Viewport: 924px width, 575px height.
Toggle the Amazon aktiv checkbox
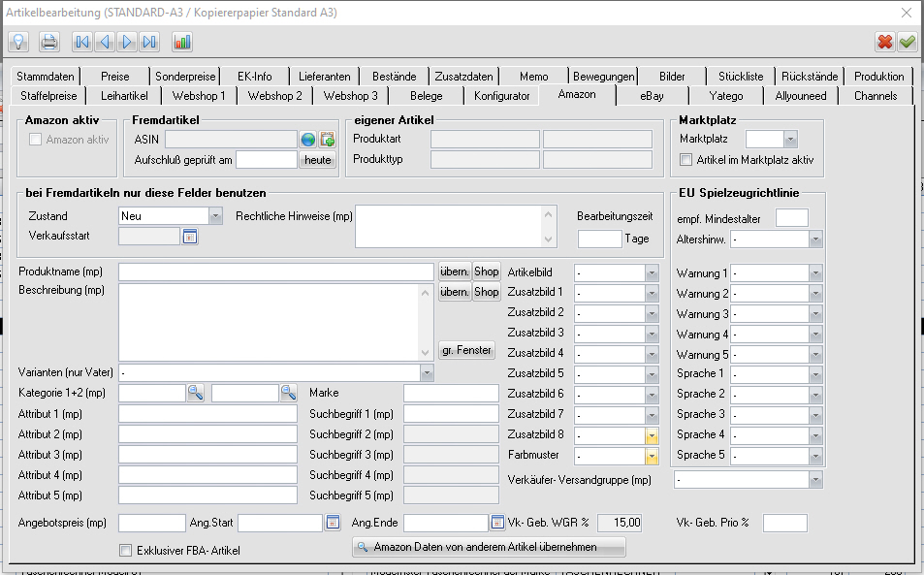36,140
